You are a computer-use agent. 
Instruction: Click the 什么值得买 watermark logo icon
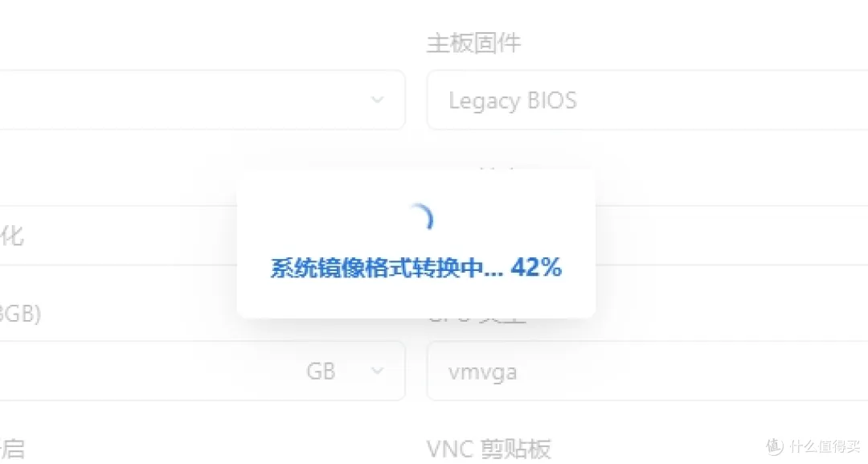(775, 446)
